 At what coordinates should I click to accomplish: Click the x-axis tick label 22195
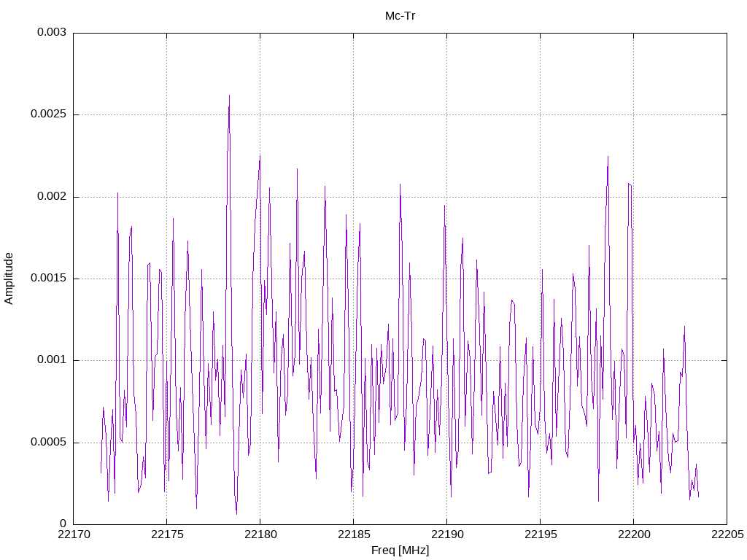541,534
